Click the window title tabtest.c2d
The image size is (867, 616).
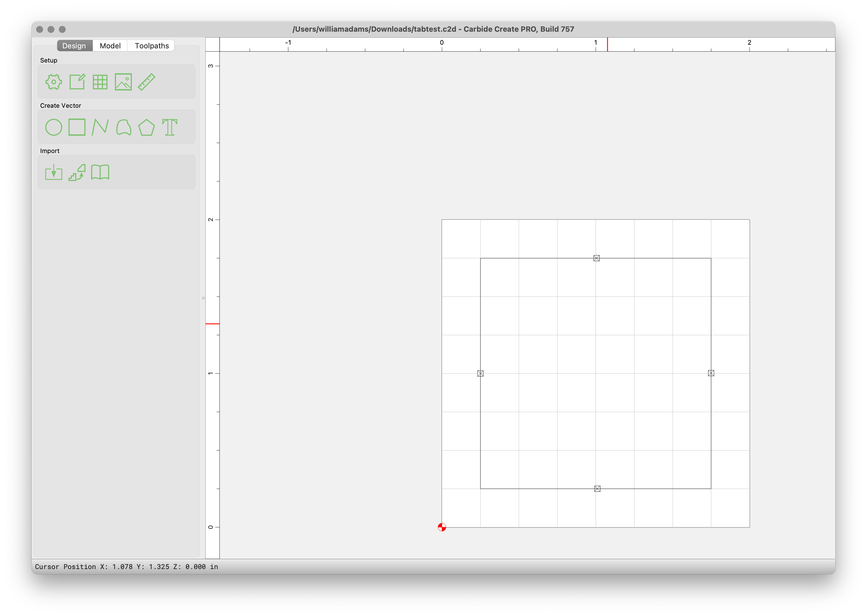tap(433, 29)
